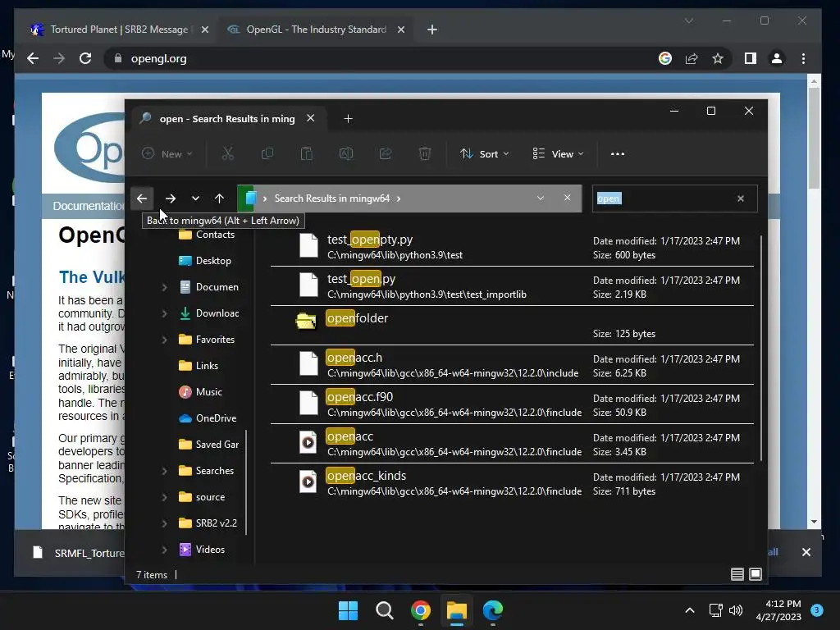Open Windows Start menu

[348, 610]
